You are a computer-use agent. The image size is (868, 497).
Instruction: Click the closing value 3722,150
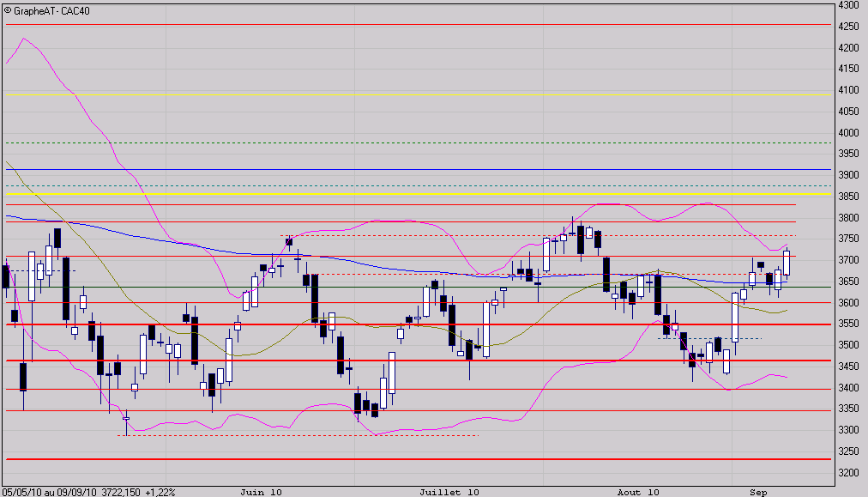pyautogui.click(x=120, y=492)
